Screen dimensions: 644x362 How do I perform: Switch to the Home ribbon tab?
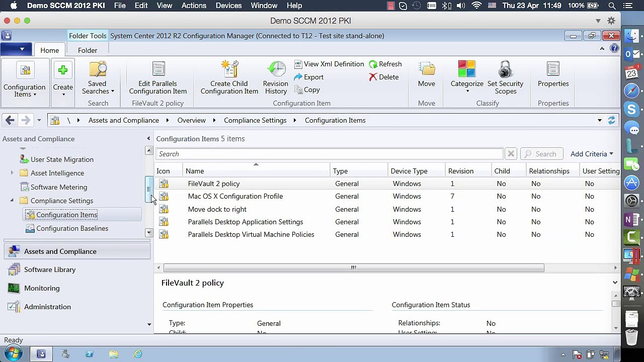49,50
